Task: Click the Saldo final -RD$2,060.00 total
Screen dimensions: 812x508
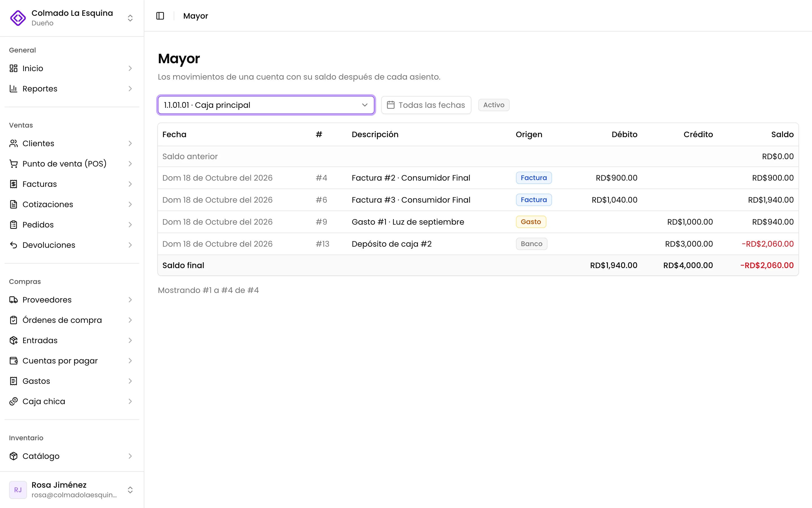Action: (767, 265)
